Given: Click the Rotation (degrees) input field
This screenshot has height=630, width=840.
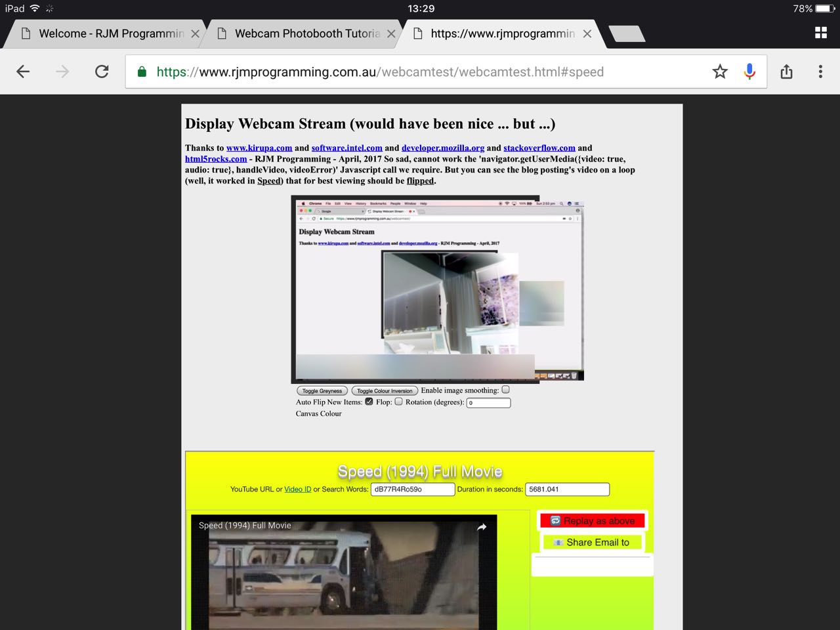Looking at the screenshot, I should [x=488, y=402].
